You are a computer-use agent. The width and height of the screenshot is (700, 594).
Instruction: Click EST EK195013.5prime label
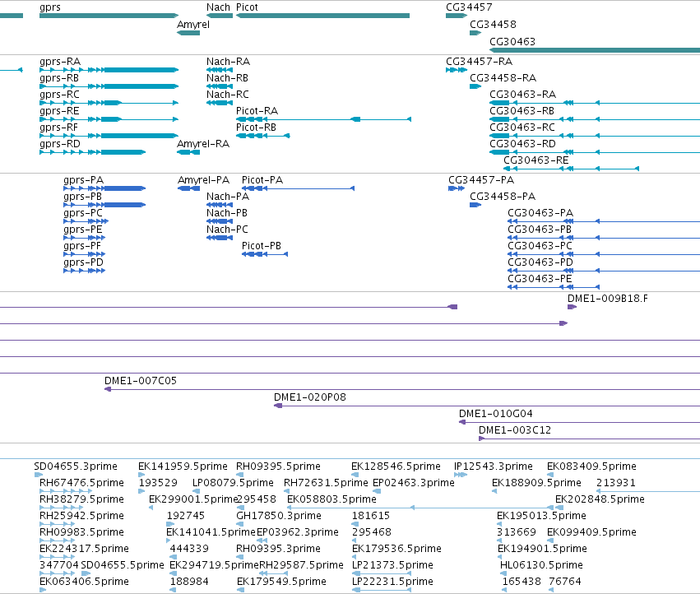click(541, 516)
